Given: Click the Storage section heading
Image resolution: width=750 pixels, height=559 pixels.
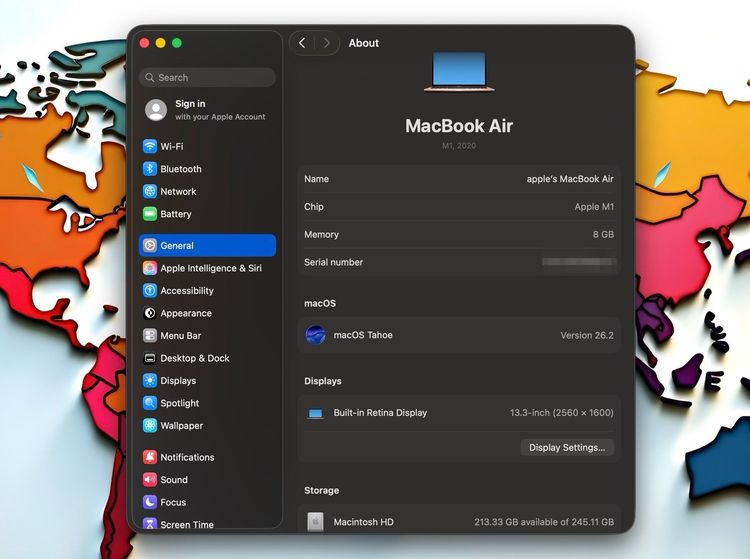Looking at the screenshot, I should (x=321, y=490).
